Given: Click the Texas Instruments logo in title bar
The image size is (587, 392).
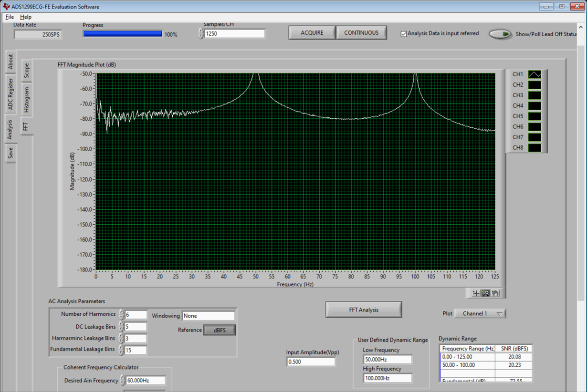Looking at the screenshot, I should 6,7.
